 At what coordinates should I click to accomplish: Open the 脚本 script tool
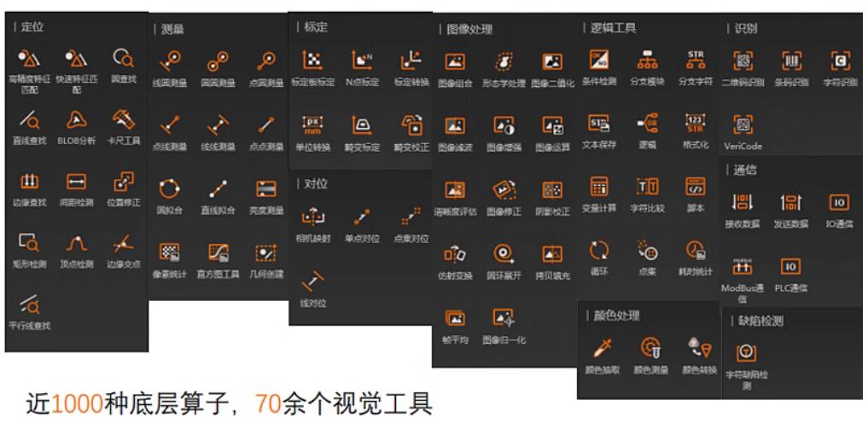pyautogui.click(x=696, y=187)
